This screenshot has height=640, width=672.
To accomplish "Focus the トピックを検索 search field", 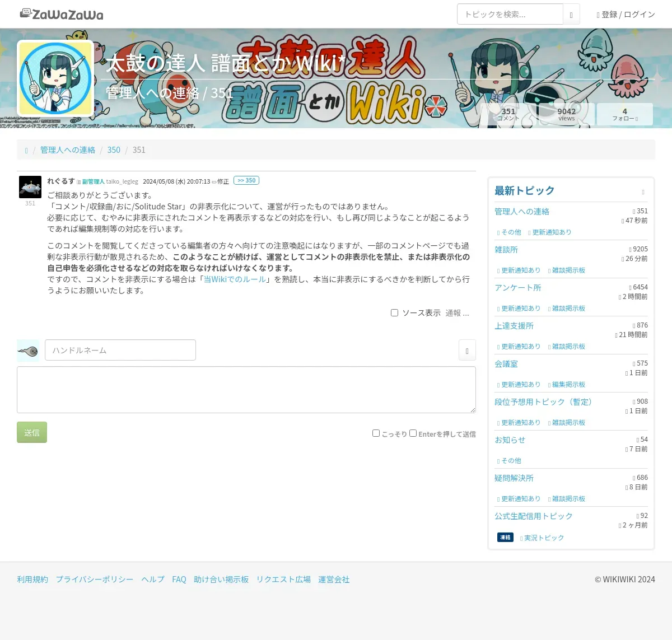I will tap(510, 15).
